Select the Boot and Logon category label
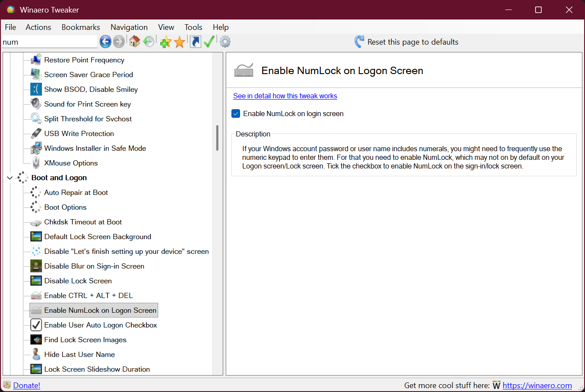This screenshot has height=392, width=585. 59,178
